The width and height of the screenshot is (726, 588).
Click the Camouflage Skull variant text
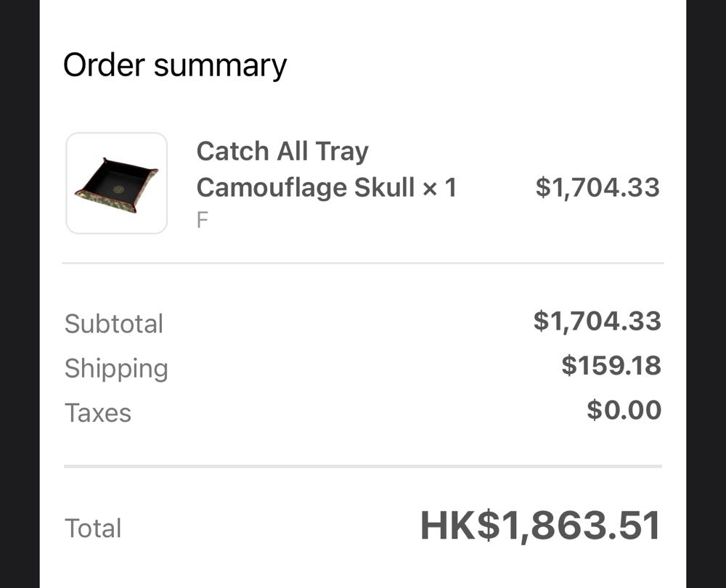click(x=305, y=188)
